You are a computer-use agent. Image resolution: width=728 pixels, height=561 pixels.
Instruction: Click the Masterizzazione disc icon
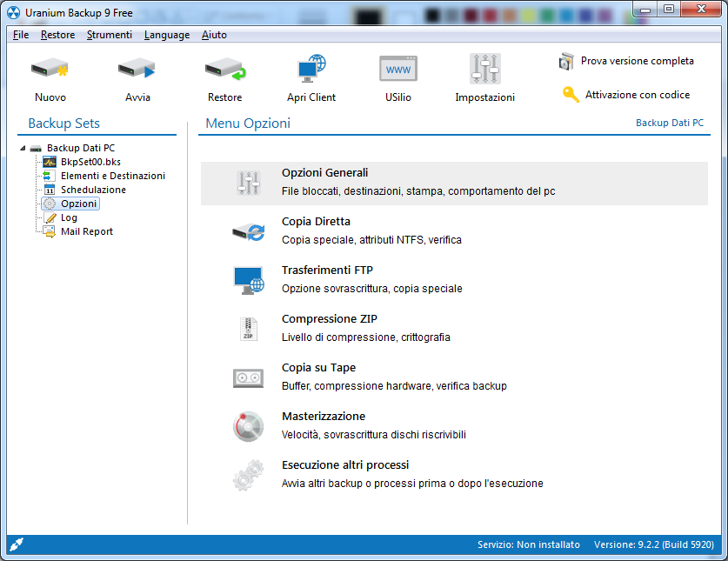pos(249,426)
